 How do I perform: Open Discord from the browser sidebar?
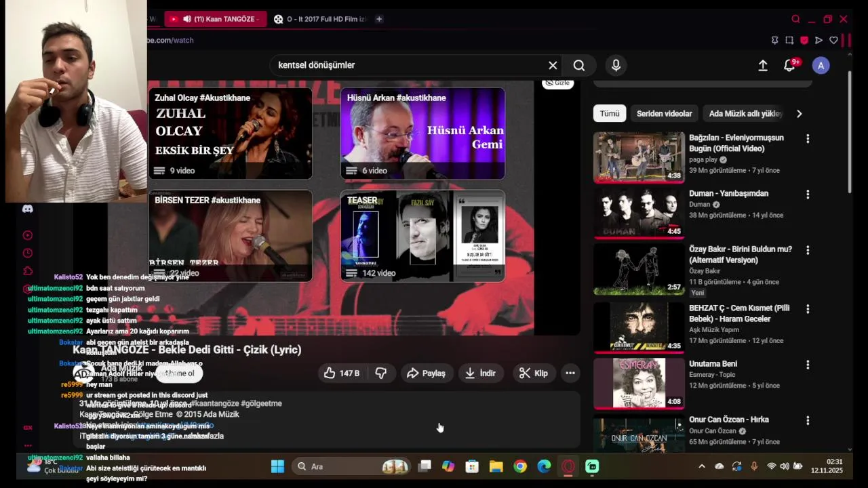pos(28,209)
